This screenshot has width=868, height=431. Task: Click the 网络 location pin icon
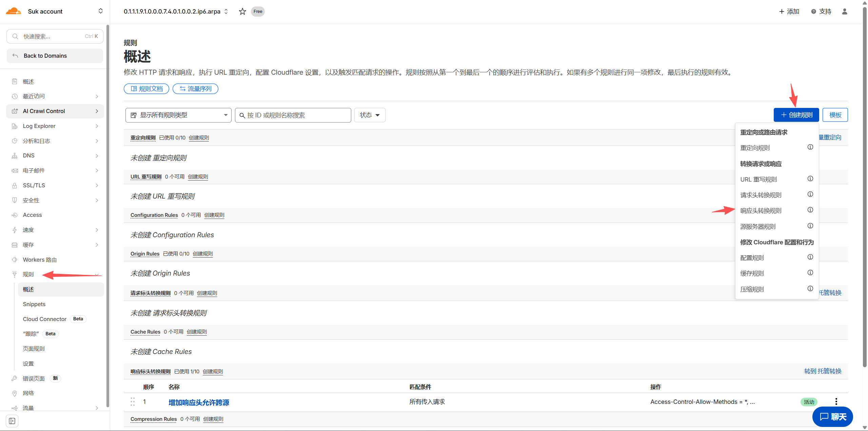[x=15, y=393]
